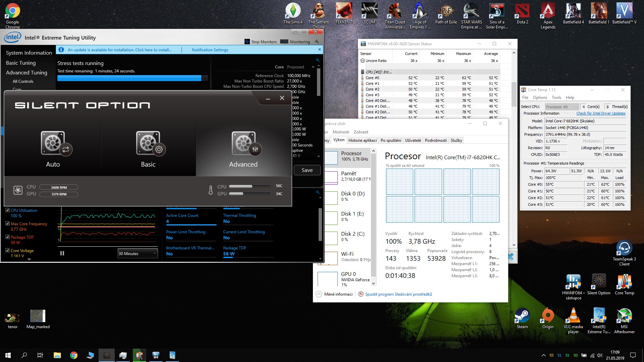This screenshot has width=644, height=362.
Task: Uncheck CPU Utilization monitor checkbox
Action: point(8,210)
